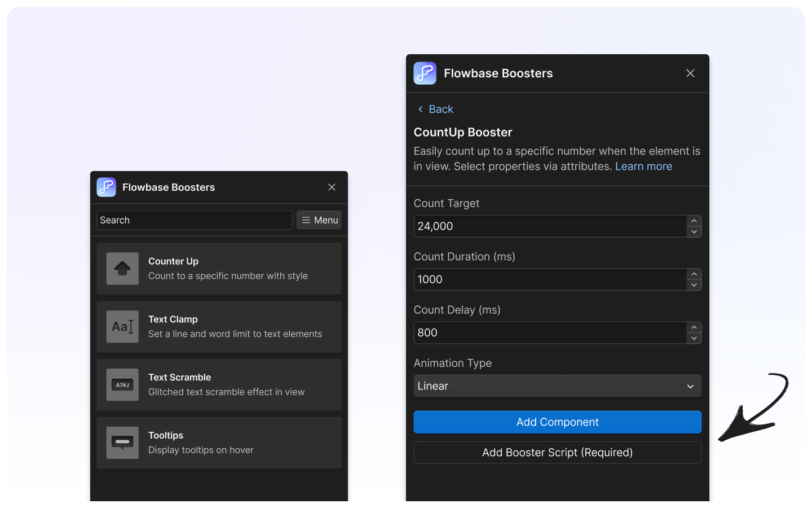Click 'Glitched text scramble effect in view' text
The width and height of the screenshot is (812, 508).
226,392
